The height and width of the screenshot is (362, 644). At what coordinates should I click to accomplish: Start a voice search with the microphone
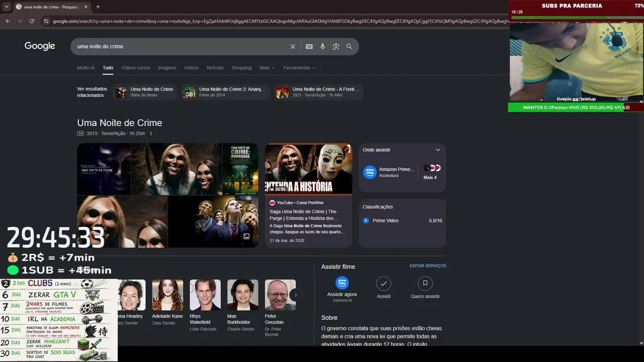323,47
